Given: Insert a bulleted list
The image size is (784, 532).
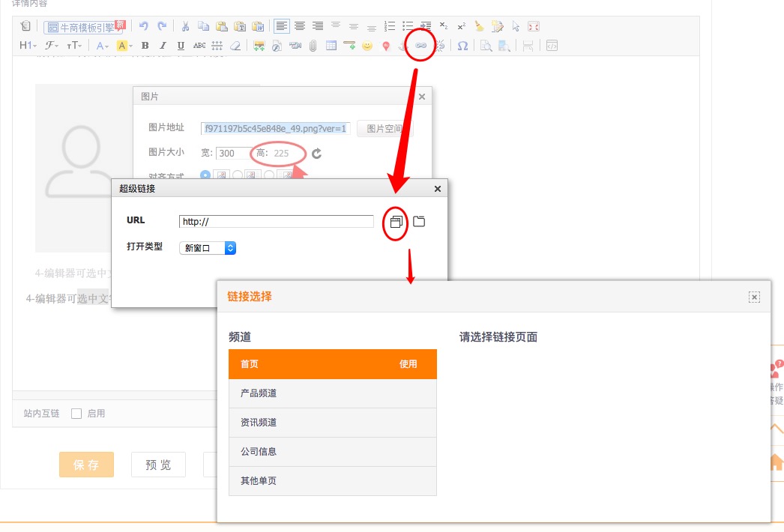Looking at the screenshot, I should 408,26.
